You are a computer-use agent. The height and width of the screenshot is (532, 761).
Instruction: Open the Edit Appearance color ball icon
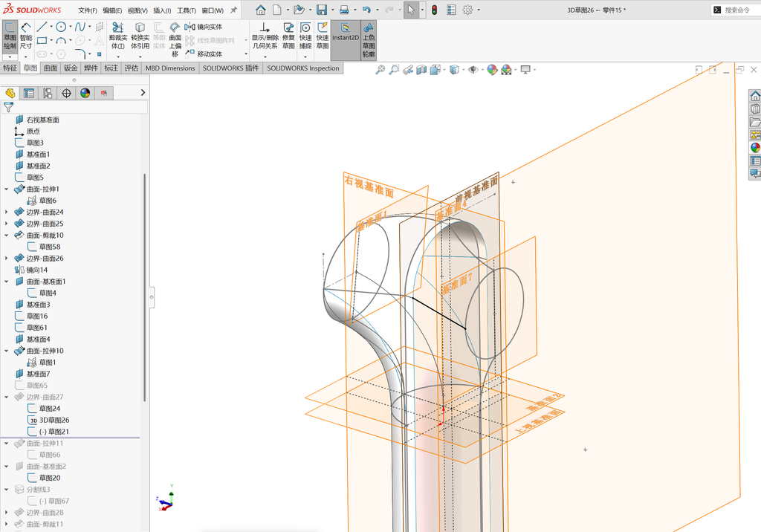(492, 70)
